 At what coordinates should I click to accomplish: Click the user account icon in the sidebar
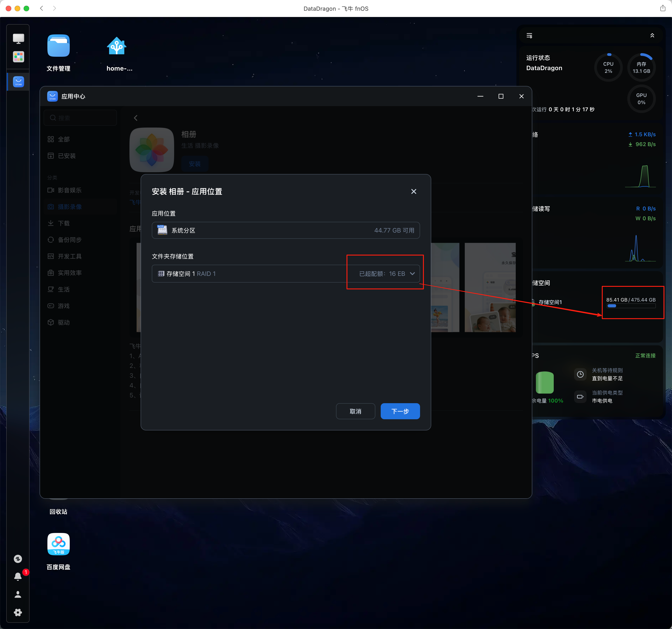[x=18, y=595]
